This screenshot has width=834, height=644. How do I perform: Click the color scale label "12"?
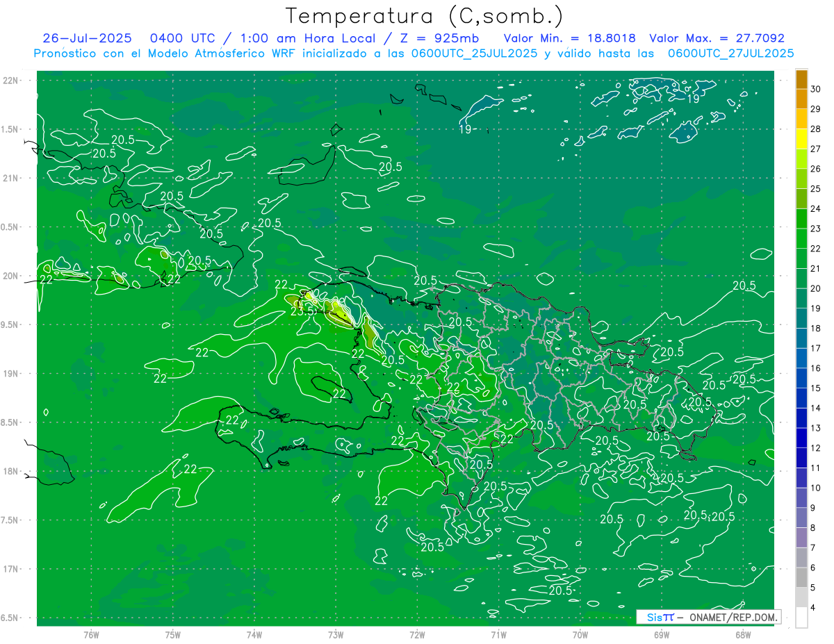[816, 448]
